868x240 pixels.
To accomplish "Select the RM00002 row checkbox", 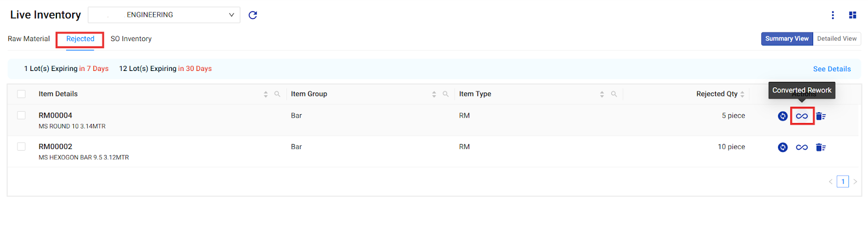I will click(21, 147).
